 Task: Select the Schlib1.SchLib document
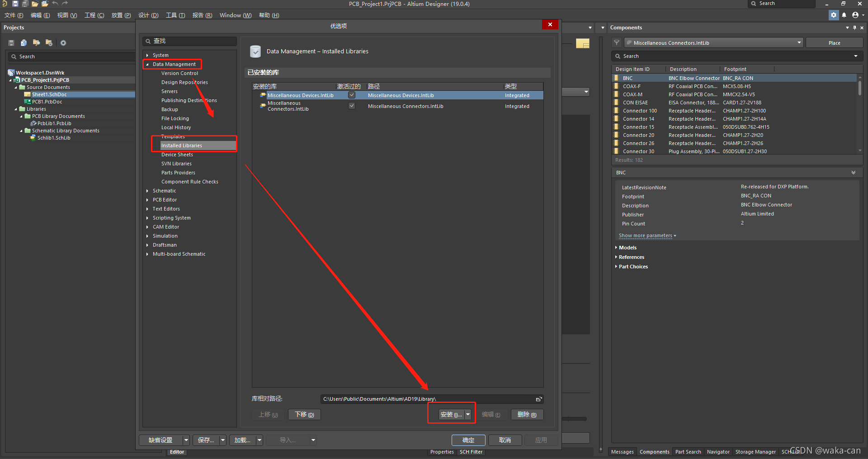[x=54, y=138]
